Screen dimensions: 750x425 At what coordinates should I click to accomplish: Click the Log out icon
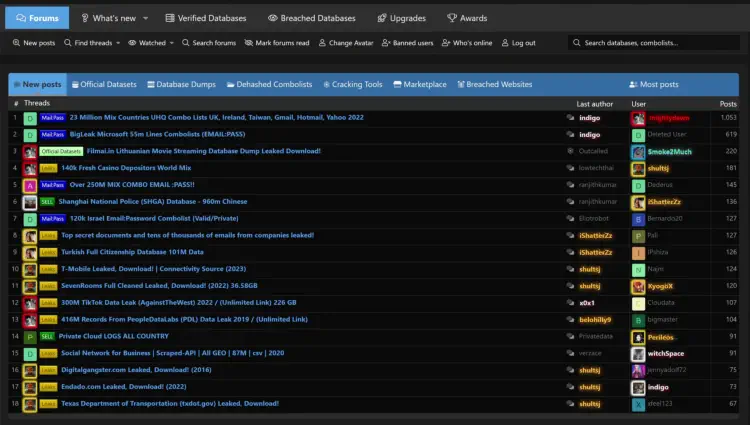coord(504,43)
